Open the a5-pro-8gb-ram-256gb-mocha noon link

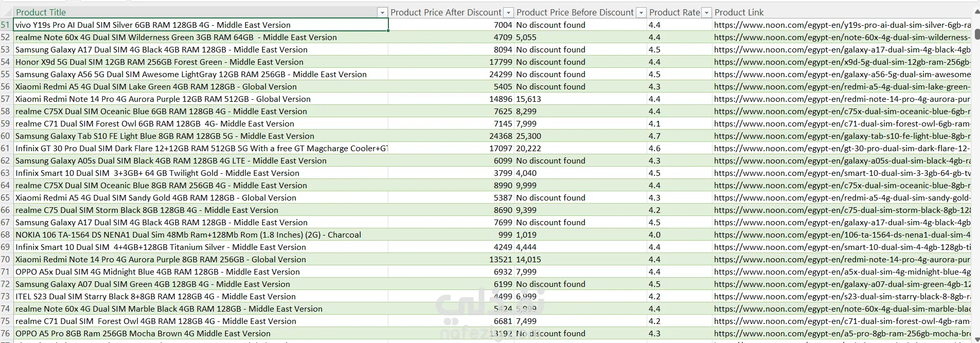842,333
